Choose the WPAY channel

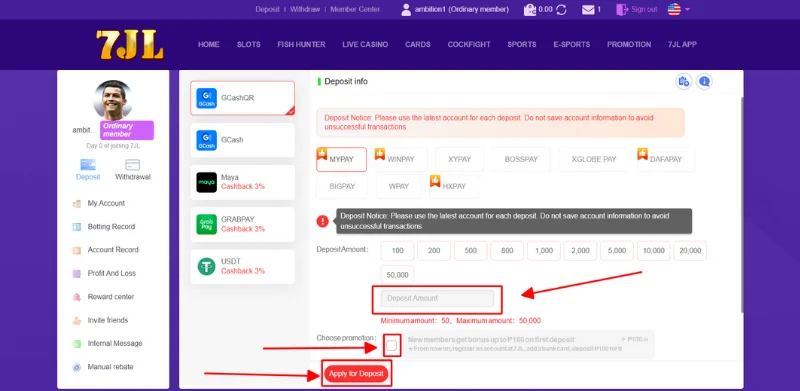pyautogui.click(x=398, y=186)
